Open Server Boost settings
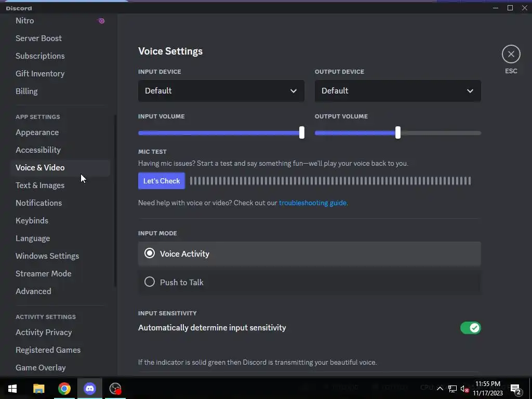Viewport: 532px width, 399px height. (x=38, y=38)
